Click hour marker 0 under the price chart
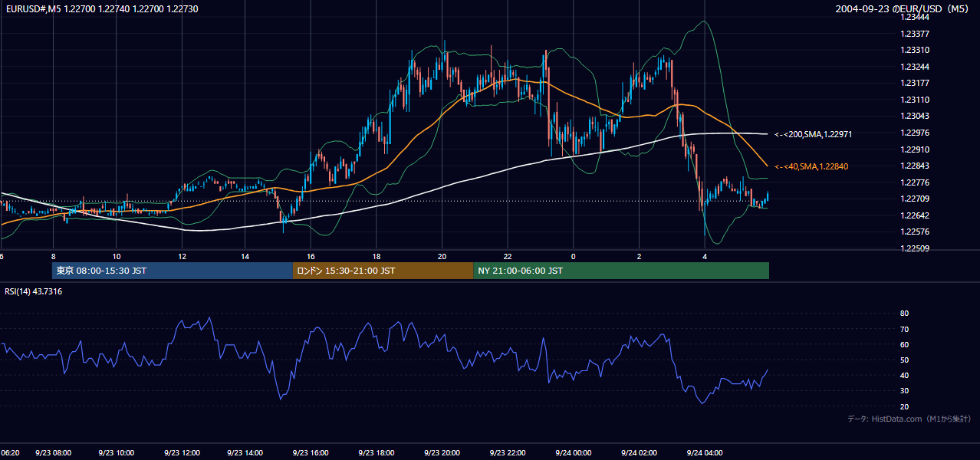Viewport: 980px width, 460px height. click(x=573, y=257)
